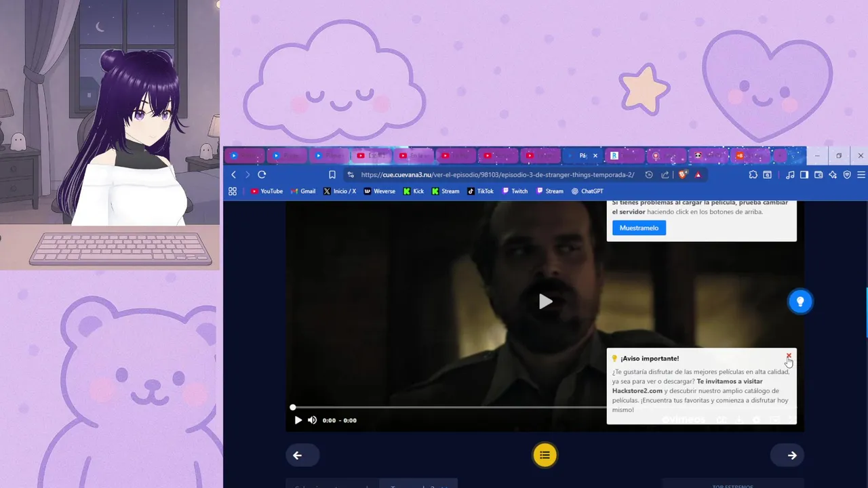The height and width of the screenshot is (488, 868).
Task: Open the Kick bookmark
Action: point(414,191)
